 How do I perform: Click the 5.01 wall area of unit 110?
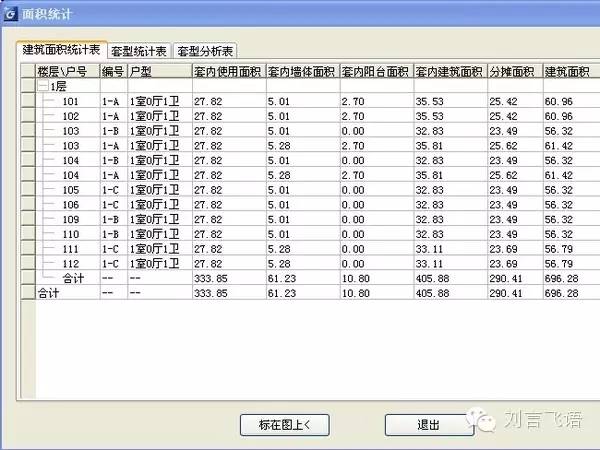pyautogui.click(x=279, y=235)
